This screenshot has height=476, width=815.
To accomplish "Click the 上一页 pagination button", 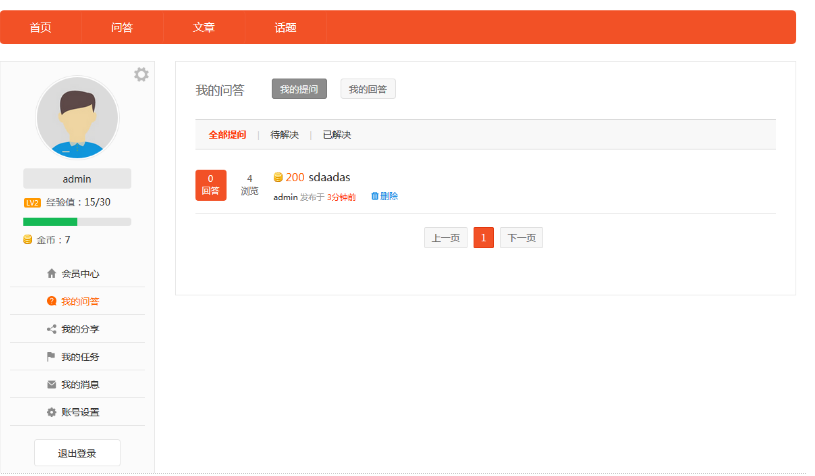I will pyautogui.click(x=446, y=237).
